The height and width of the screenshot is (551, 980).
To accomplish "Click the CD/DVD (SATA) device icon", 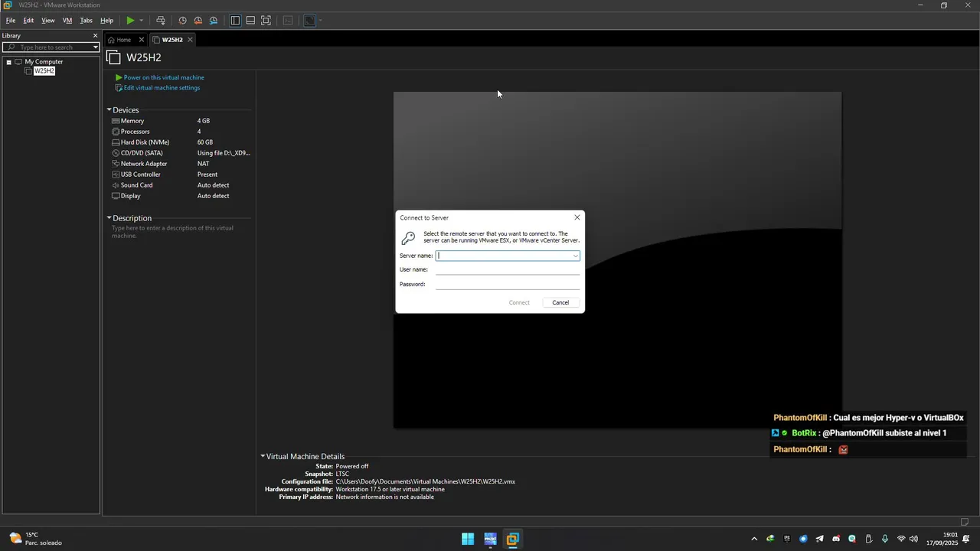I will point(116,153).
